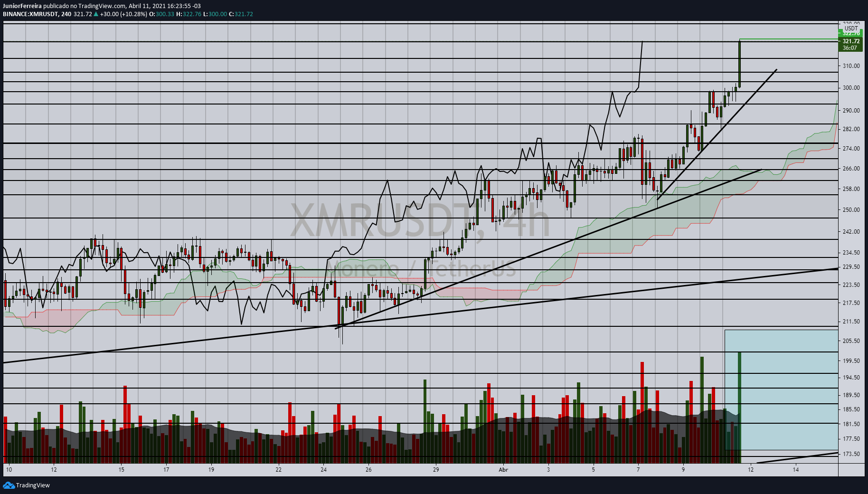The image size is (868, 494).
Task: Select the 234.50 price axis label
Action: tap(851, 253)
